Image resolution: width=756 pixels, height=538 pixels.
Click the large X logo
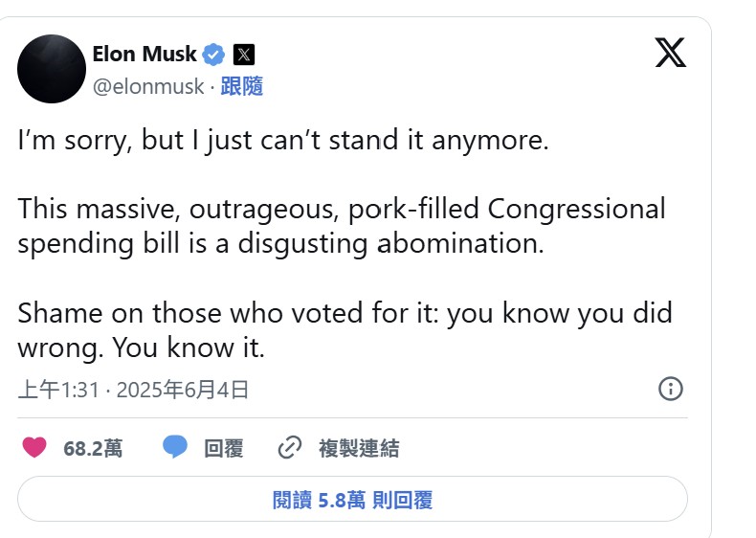tap(670, 52)
